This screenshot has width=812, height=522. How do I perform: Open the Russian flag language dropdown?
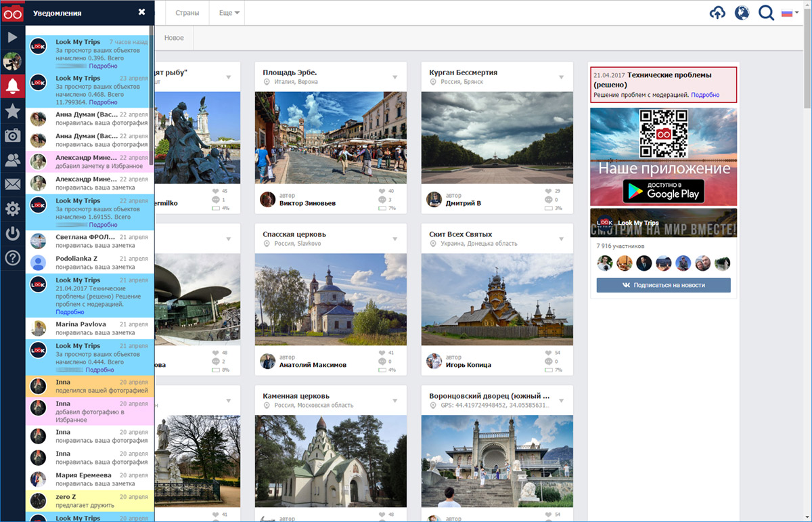click(790, 12)
